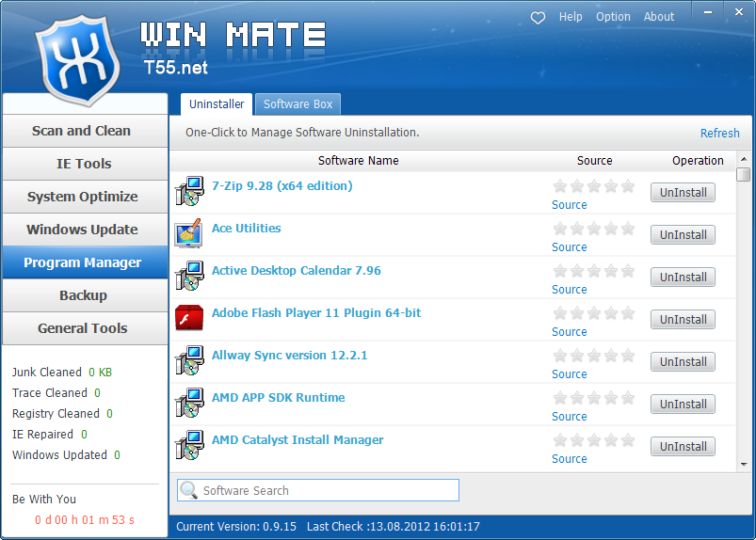Click Allway Sync version 12.2.1 name
This screenshot has width=756, height=540.
point(289,356)
